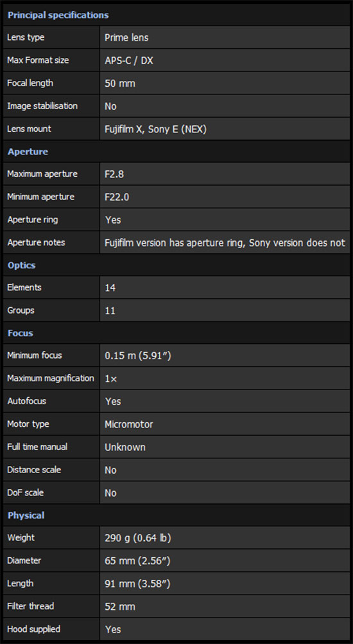Select the Aperture notes description text
The image size is (353, 644).
[225, 243]
